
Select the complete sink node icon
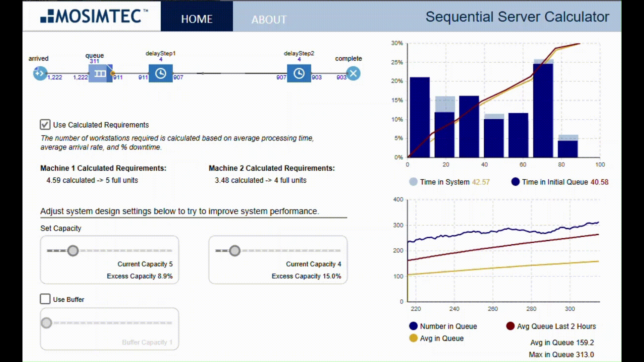point(353,73)
